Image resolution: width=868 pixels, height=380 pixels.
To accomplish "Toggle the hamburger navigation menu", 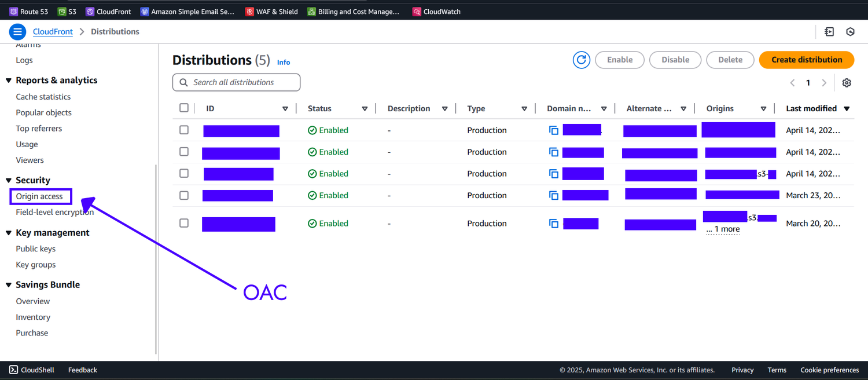I will (x=18, y=32).
